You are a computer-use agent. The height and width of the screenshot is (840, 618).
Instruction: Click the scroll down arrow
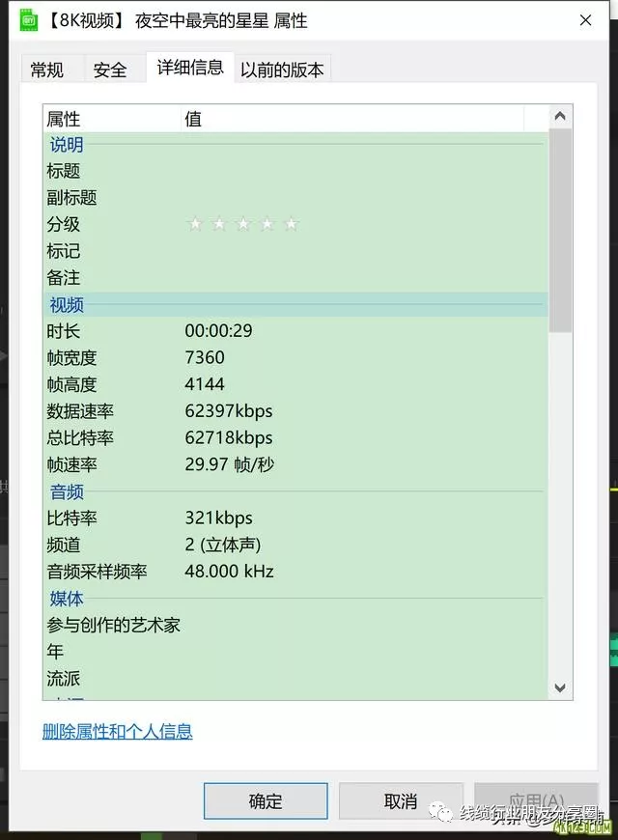(560, 687)
